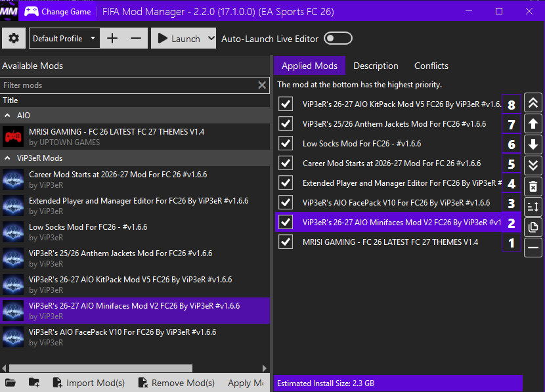Viewport: 545px width, 392px height.
Task: Click the Change Game button
Action: pyautogui.click(x=58, y=11)
